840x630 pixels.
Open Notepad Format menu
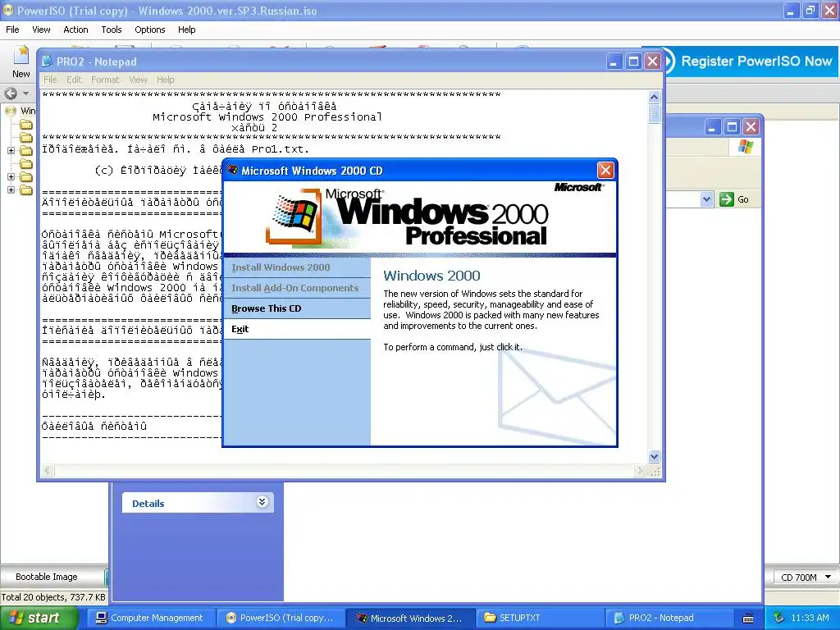105,80
